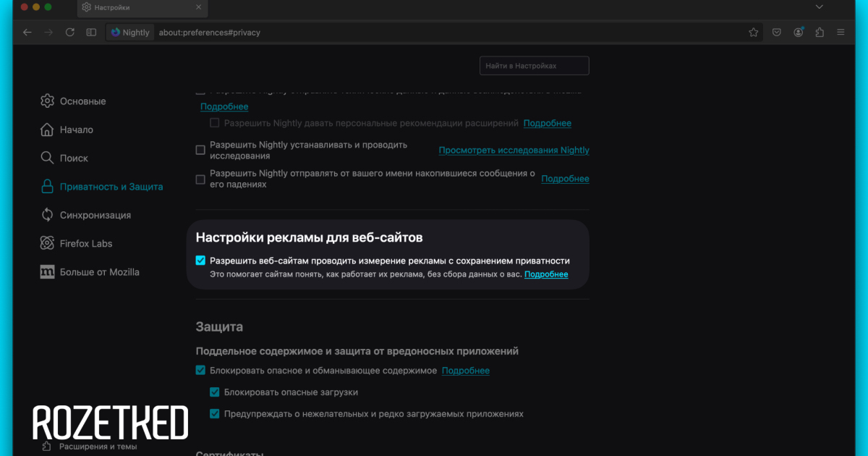Expand the list all tabs chevron
Image resolution: width=868 pixels, height=456 pixels.
click(820, 7)
